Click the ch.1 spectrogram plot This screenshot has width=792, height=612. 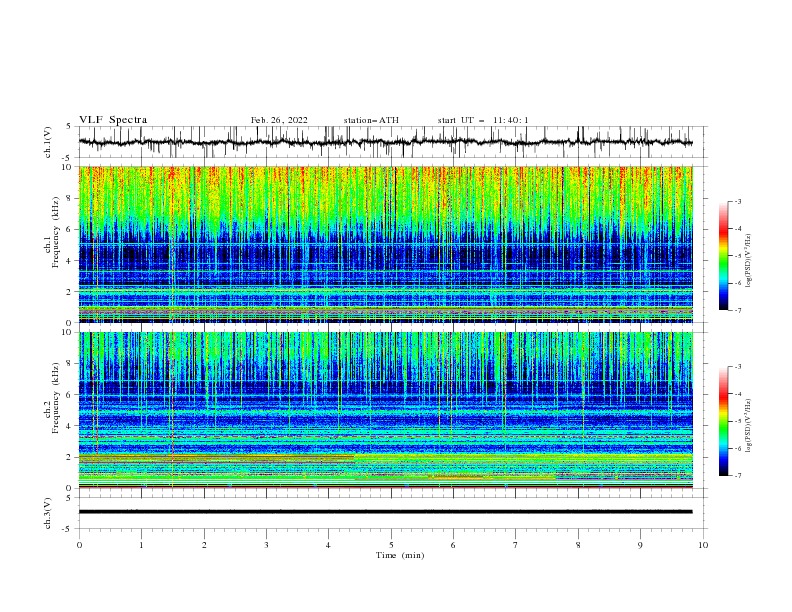386,244
